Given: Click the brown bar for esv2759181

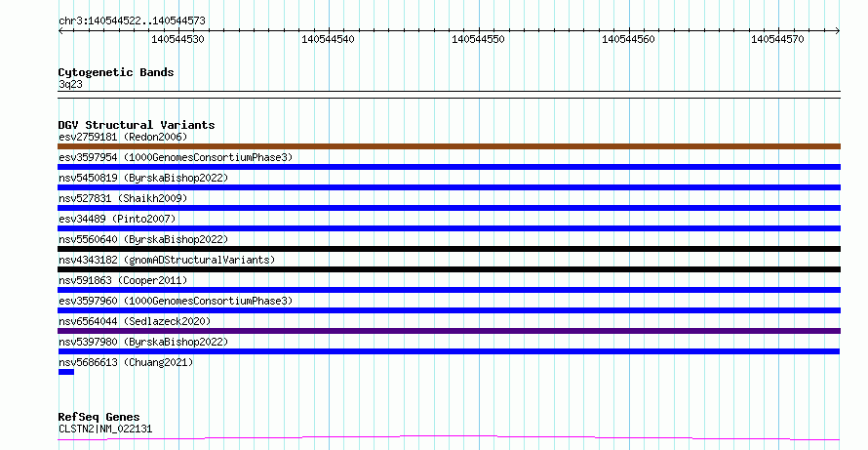Looking at the screenshot, I should click(449, 146).
